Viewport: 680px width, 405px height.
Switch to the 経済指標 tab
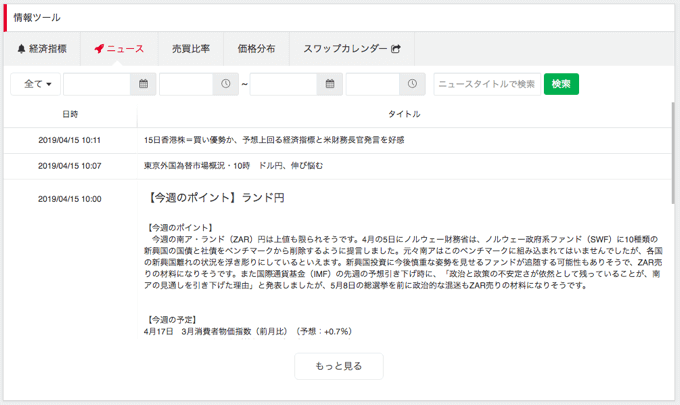[42, 48]
